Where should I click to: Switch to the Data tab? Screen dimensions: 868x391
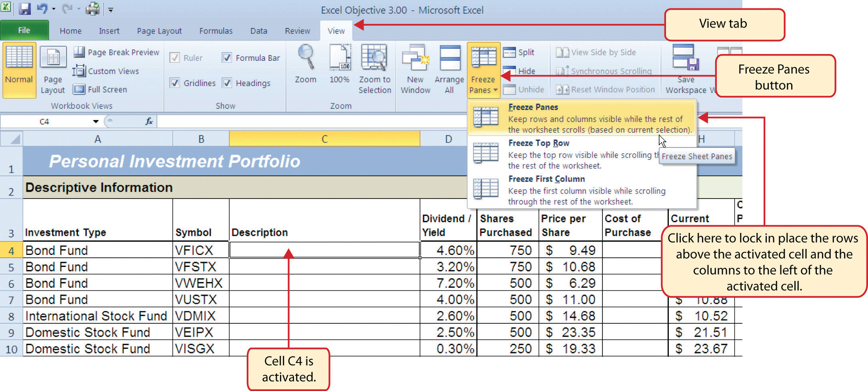[259, 31]
